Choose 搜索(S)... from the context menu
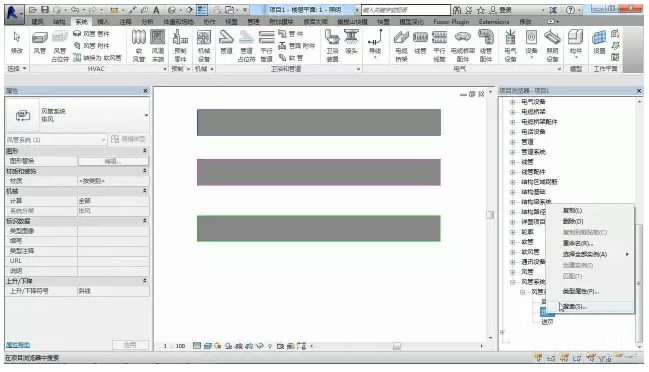649x372 pixels. [x=575, y=307]
